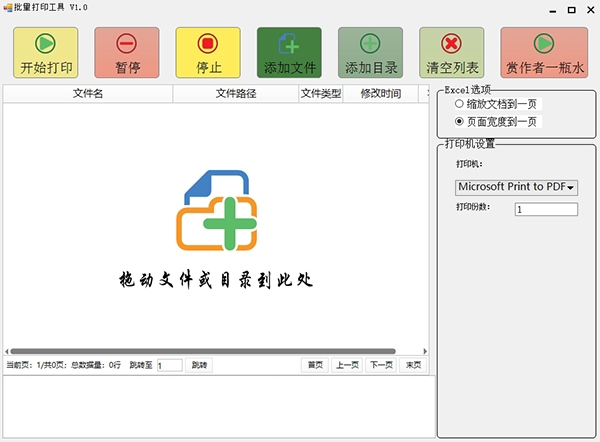Image resolution: width=600 pixels, height=442 pixels.
Task: Go to the next page with 下一页
Action: tap(381, 365)
